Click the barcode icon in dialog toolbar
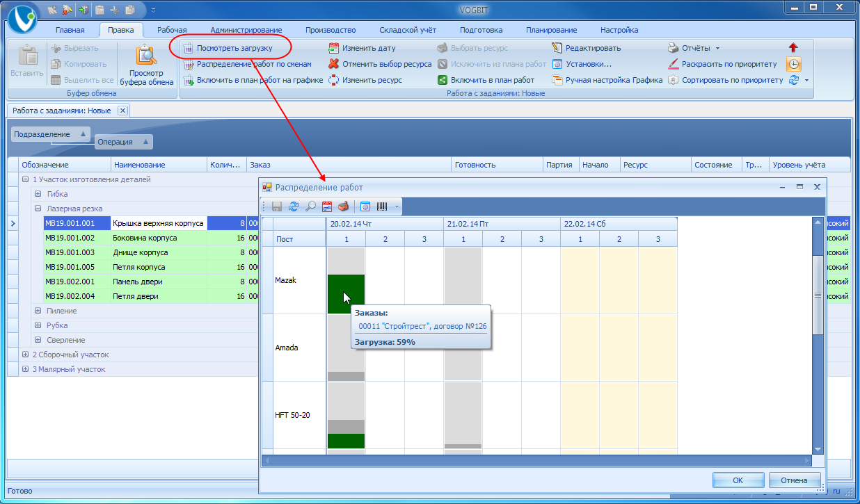 point(383,206)
